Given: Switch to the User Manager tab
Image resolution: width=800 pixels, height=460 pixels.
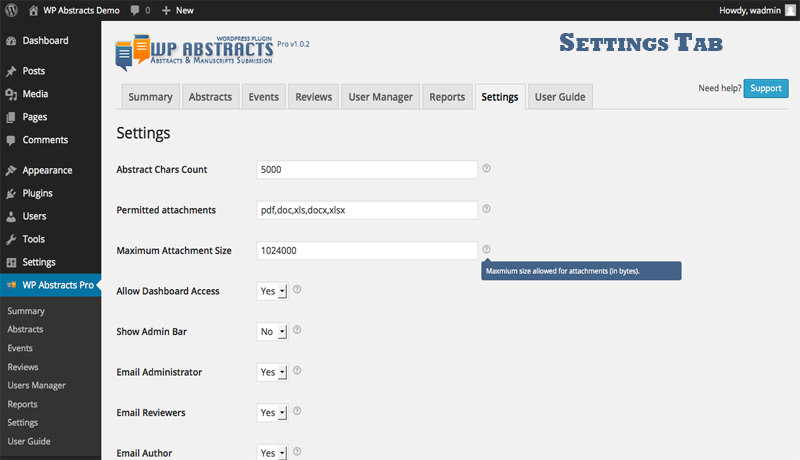Looking at the screenshot, I should (381, 97).
